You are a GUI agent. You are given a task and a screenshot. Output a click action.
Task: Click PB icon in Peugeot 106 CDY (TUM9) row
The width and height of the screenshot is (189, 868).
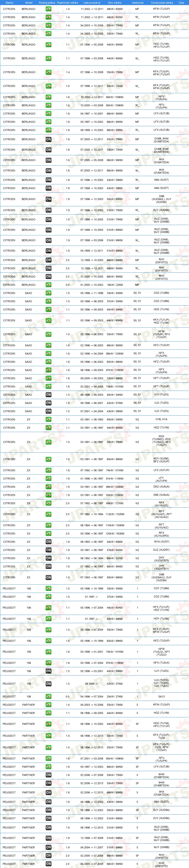pos(48,589)
